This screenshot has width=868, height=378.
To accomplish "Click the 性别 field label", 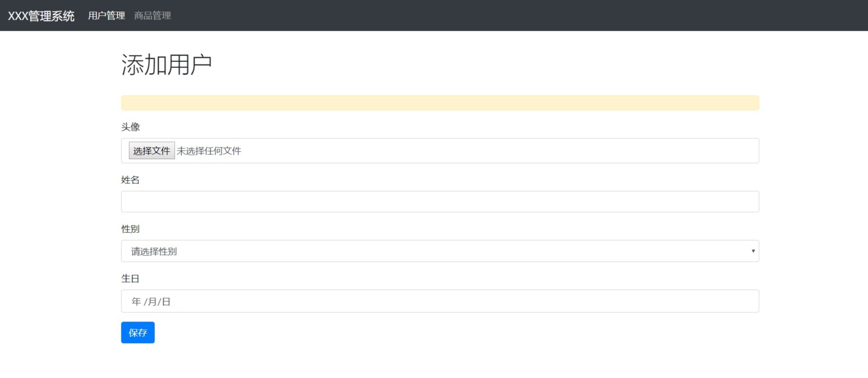I will tap(131, 229).
